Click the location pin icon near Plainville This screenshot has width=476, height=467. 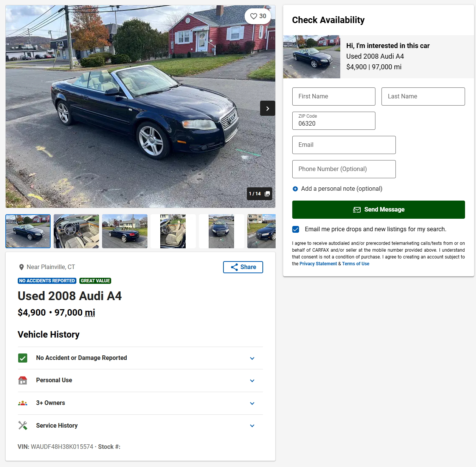click(22, 267)
